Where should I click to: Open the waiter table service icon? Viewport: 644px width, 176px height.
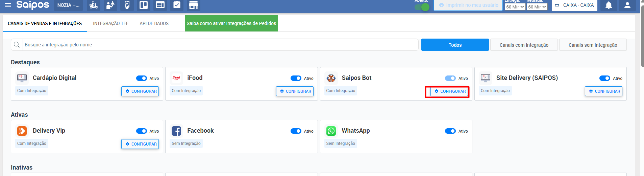pos(110,5)
